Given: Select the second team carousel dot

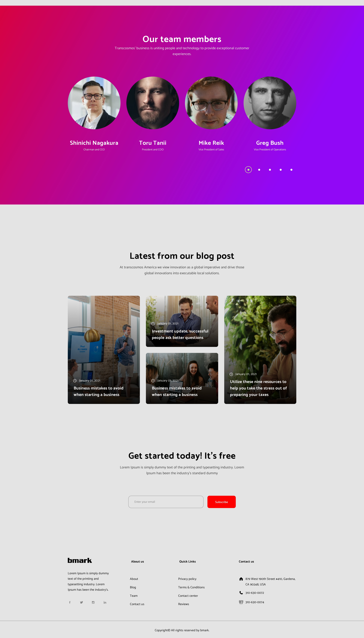Looking at the screenshot, I should coord(259,170).
